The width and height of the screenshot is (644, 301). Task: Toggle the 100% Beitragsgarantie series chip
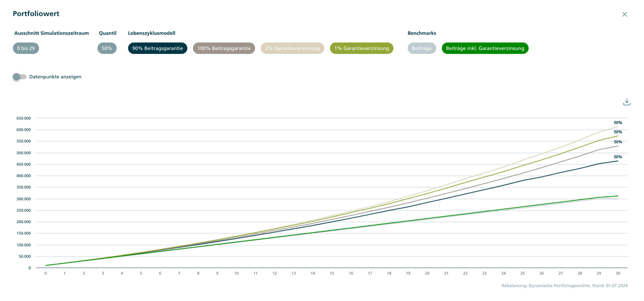tap(224, 48)
